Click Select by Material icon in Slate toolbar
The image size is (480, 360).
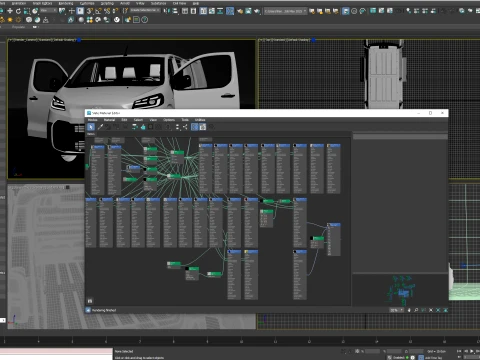211,127
